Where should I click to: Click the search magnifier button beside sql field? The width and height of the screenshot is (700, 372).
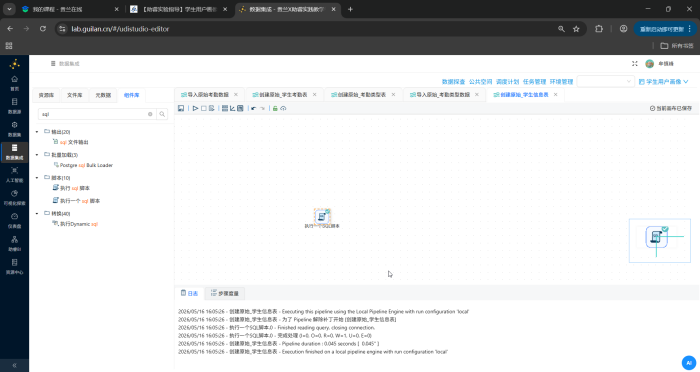tap(162, 114)
